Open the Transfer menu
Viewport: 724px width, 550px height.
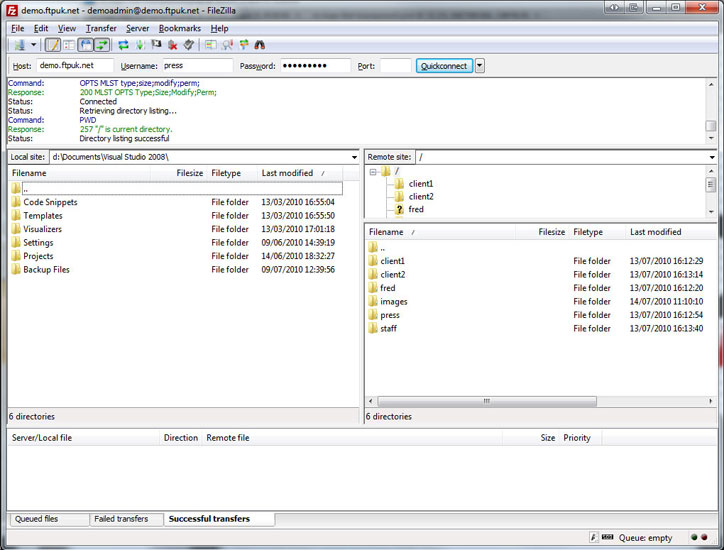click(101, 29)
